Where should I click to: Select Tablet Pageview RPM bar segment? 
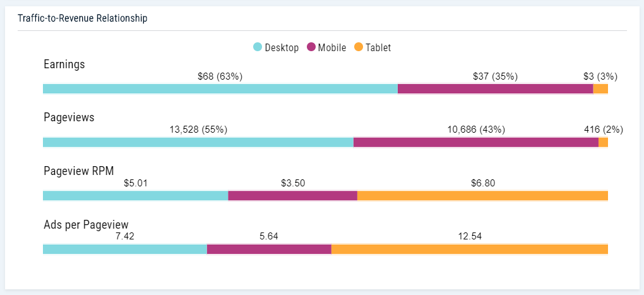pyautogui.click(x=482, y=196)
